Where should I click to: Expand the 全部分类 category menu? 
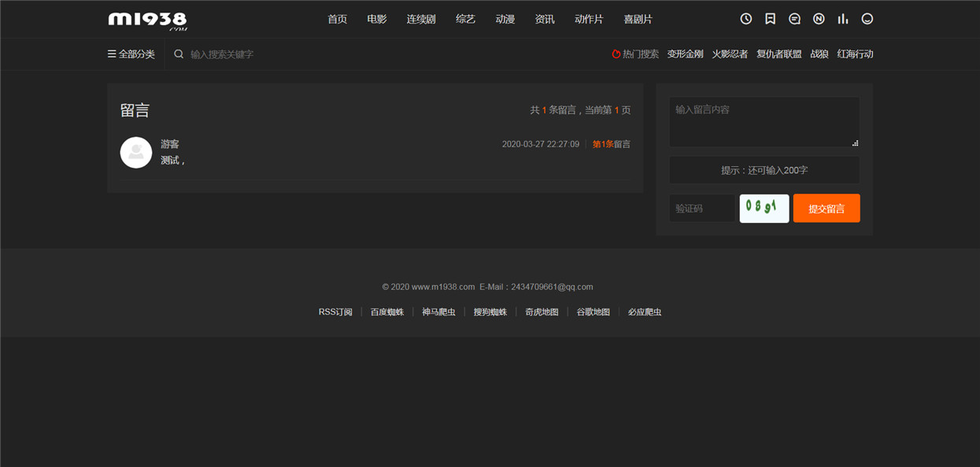pos(131,54)
